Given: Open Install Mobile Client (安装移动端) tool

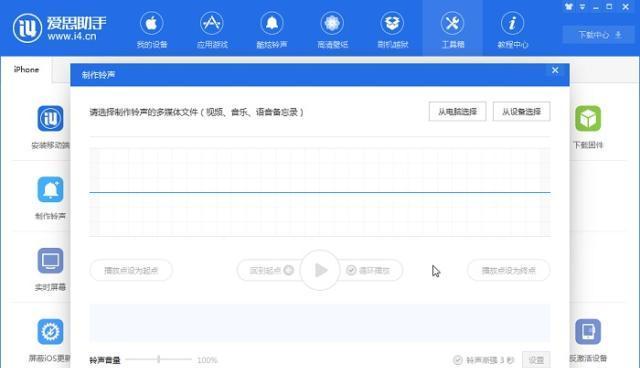Looking at the screenshot, I should tap(50, 127).
